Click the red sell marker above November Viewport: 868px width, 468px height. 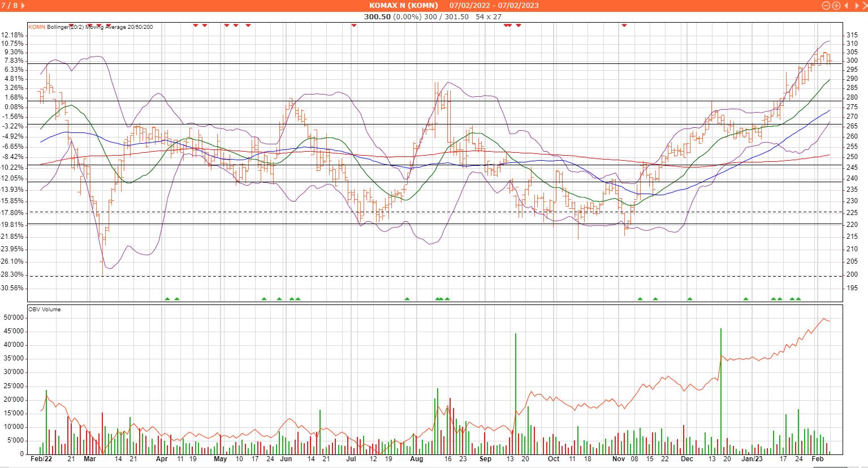[x=624, y=25]
